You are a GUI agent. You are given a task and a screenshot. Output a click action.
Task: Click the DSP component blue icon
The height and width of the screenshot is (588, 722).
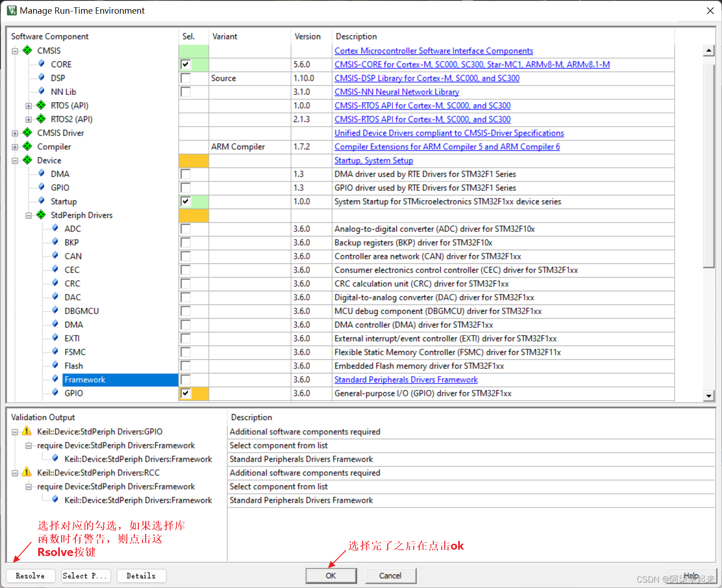pos(42,77)
